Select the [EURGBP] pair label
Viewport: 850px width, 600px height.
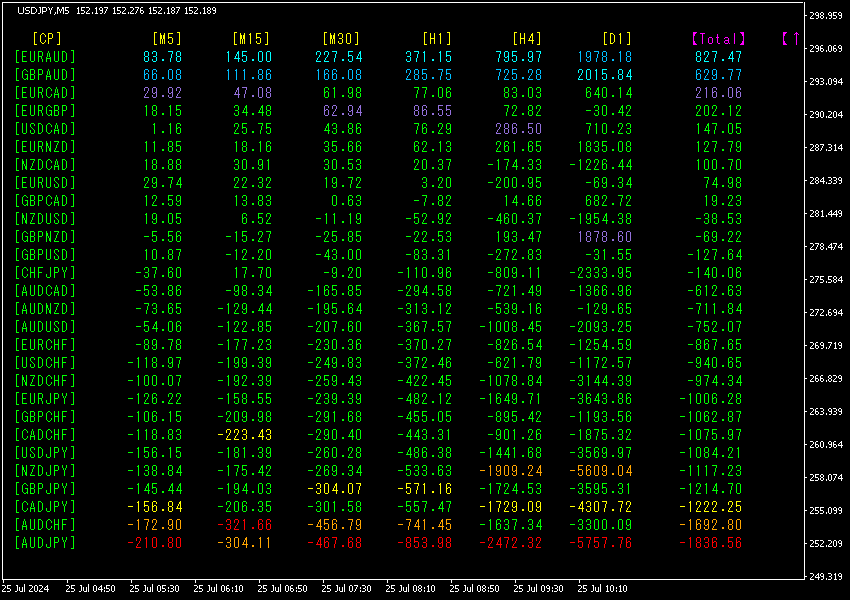tap(45, 111)
